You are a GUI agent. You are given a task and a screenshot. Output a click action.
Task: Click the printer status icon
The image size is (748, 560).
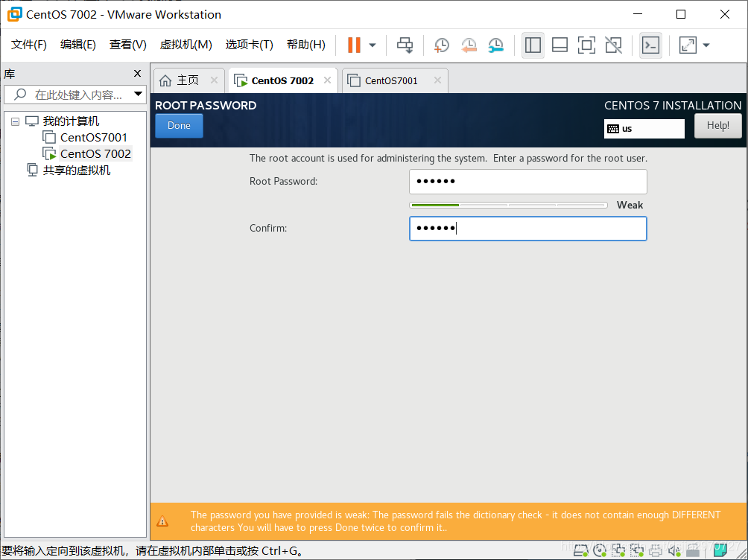click(656, 551)
